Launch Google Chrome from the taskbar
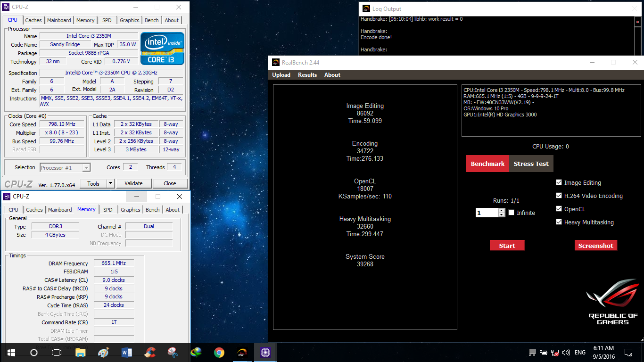644x362 pixels. click(x=219, y=352)
